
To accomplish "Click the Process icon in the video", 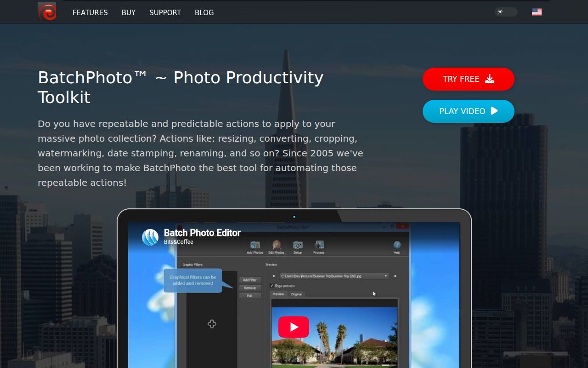I will point(319,247).
